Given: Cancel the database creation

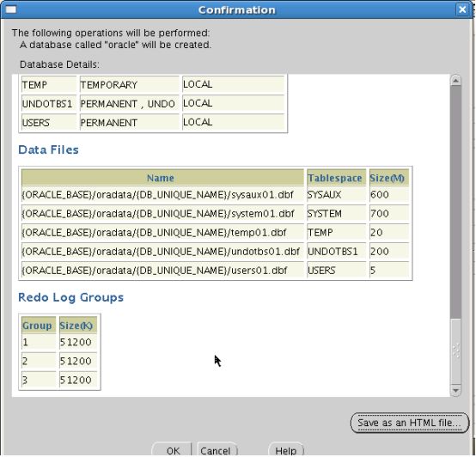Looking at the screenshot, I should click(x=216, y=450).
